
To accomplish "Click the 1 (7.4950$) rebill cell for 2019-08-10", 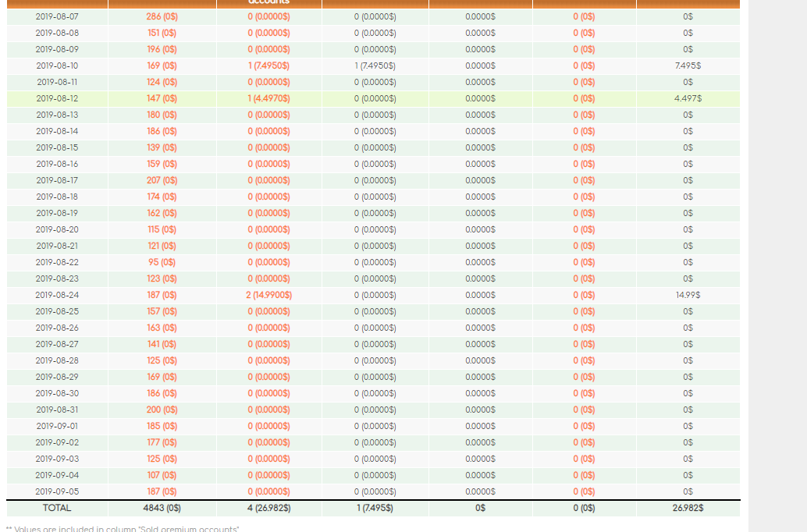I will point(375,66).
